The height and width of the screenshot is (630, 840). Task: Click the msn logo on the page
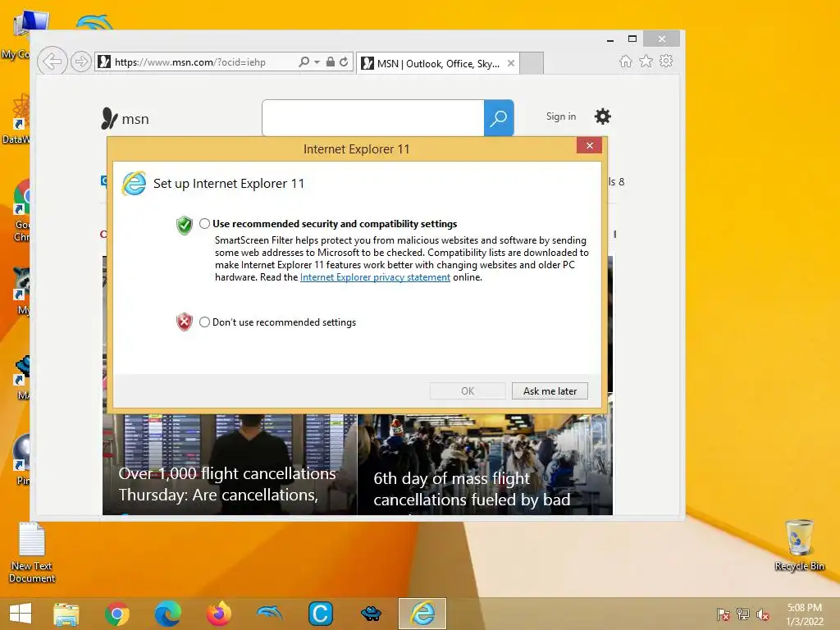point(126,118)
